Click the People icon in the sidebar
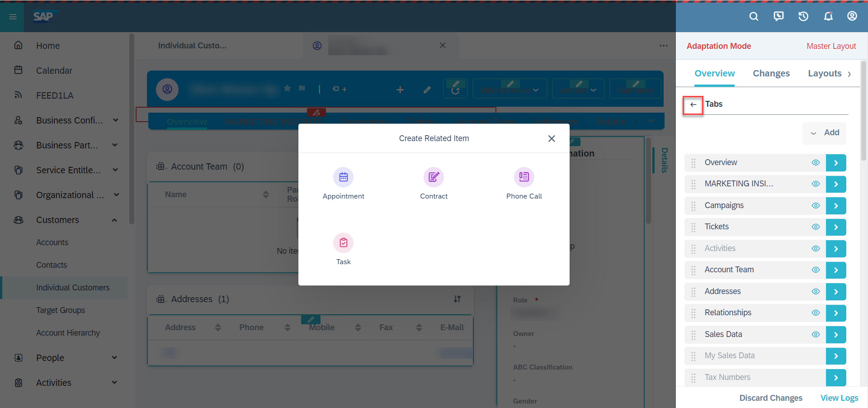 point(19,358)
